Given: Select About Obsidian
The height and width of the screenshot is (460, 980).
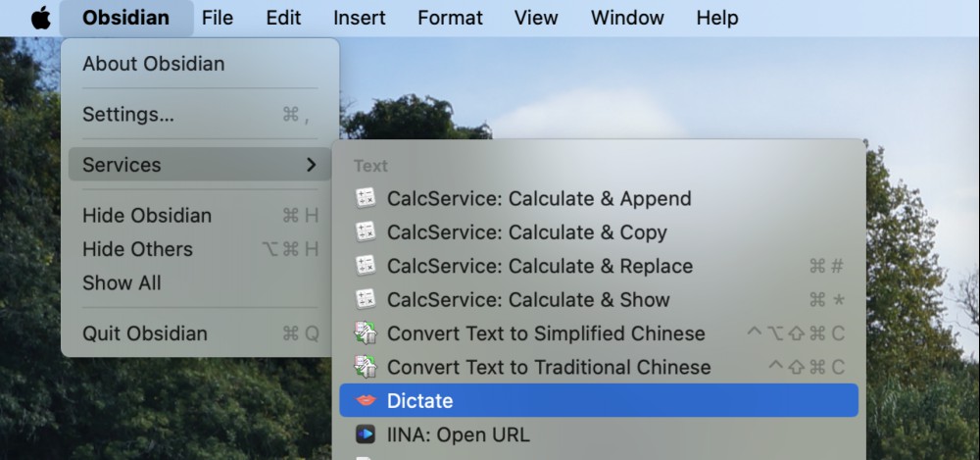Looking at the screenshot, I should pyautogui.click(x=200, y=64).
